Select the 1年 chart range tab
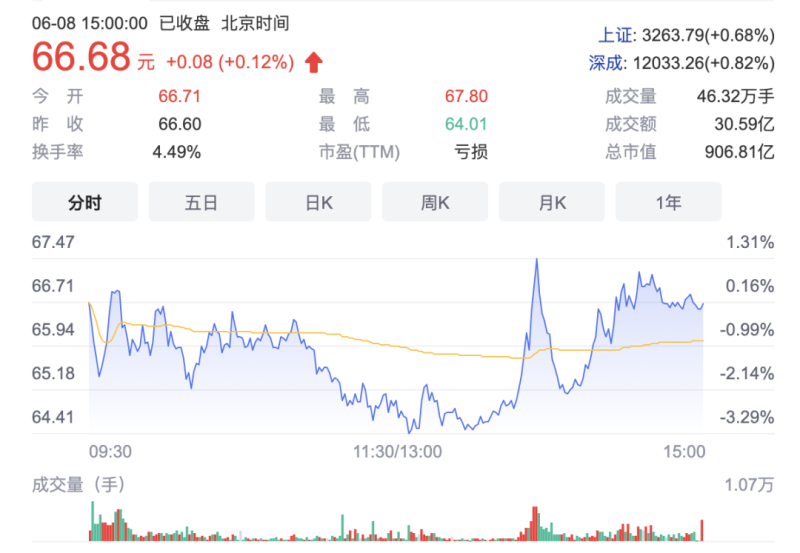 tap(668, 203)
